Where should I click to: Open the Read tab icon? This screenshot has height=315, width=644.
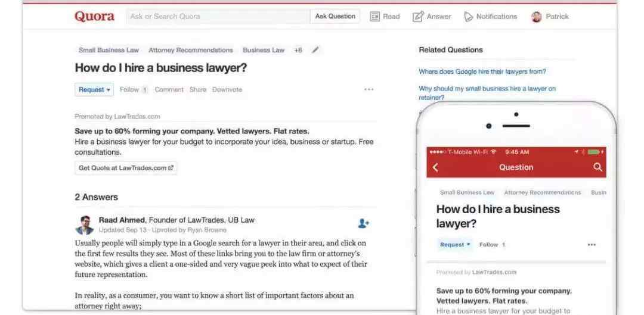click(374, 17)
